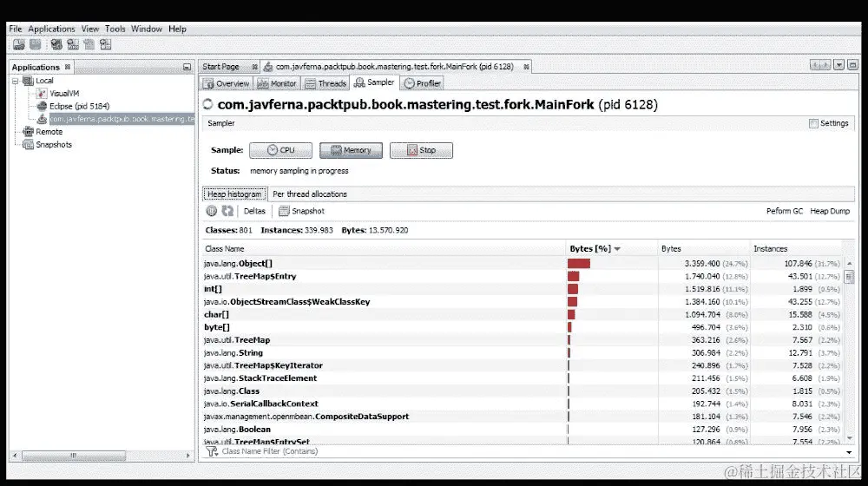
Task: Open the document tabs list dropdown
Action: [x=839, y=65]
